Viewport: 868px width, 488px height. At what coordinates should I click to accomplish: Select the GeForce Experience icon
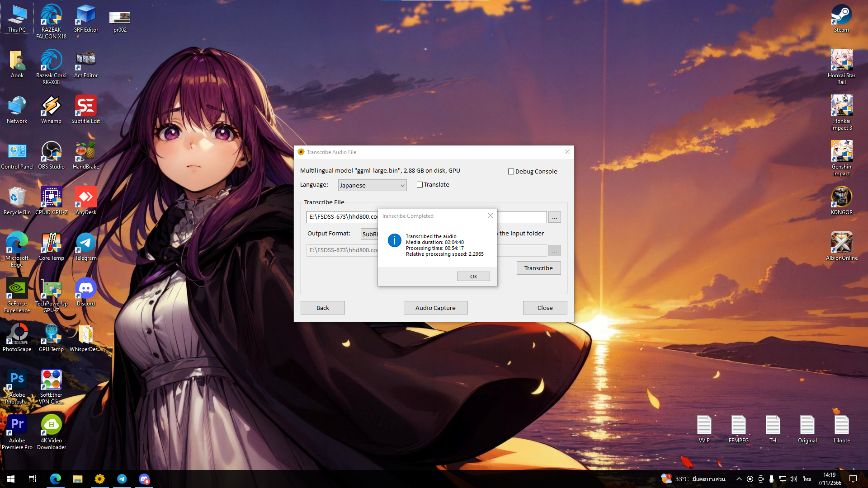[x=17, y=295]
